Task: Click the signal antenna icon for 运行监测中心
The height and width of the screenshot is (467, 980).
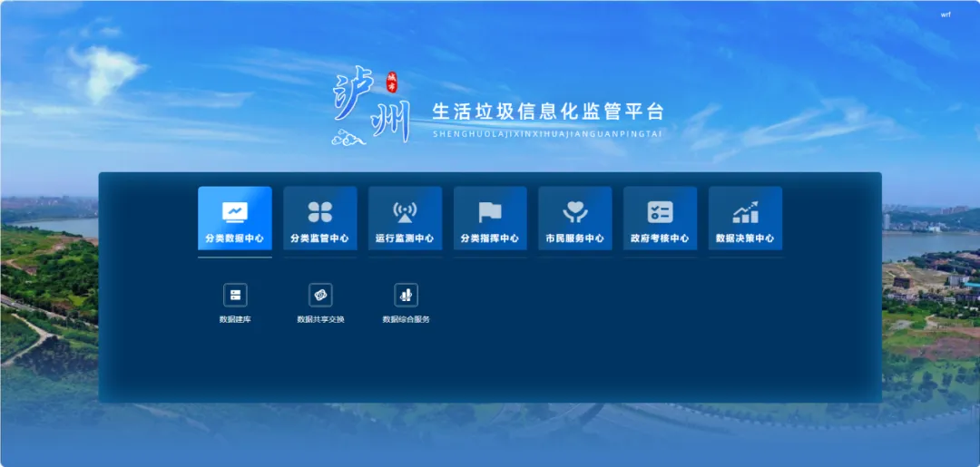Action: (x=405, y=211)
